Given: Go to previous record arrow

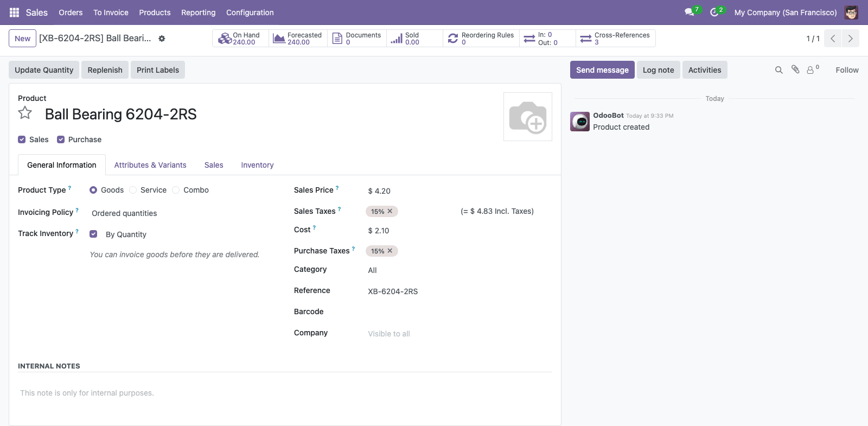Looking at the screenshot, I should pyautogui.click(x=833, y=39).
